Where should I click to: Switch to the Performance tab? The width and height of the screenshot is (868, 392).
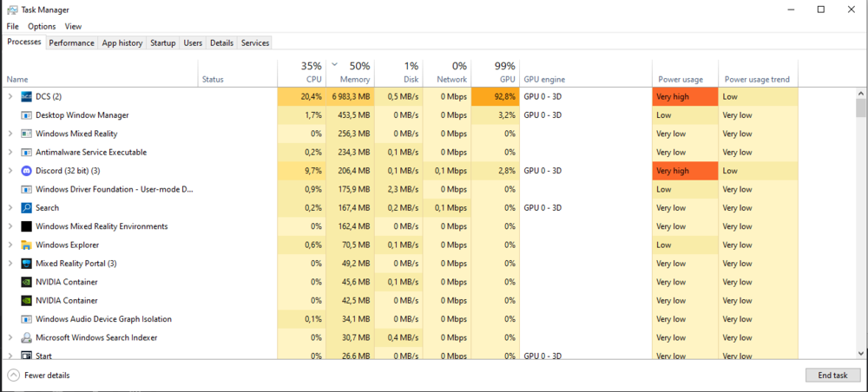tap(71, 42)
